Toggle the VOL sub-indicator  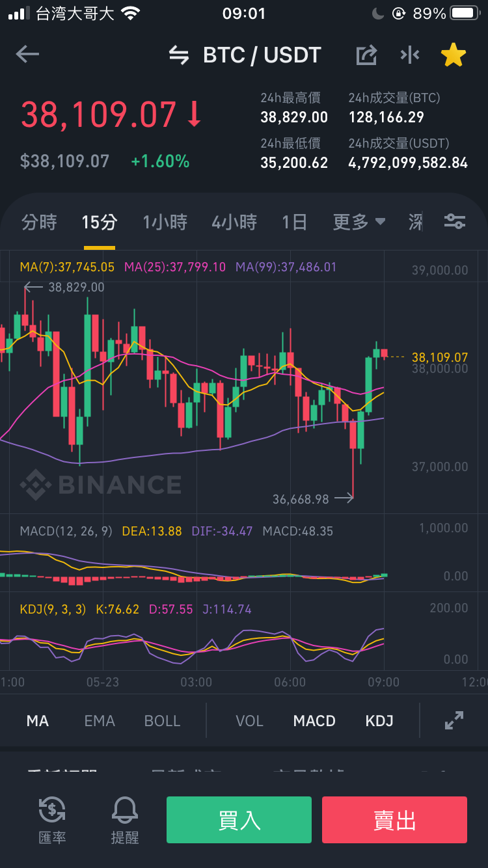pyautogui.click(x=249, y=721)
